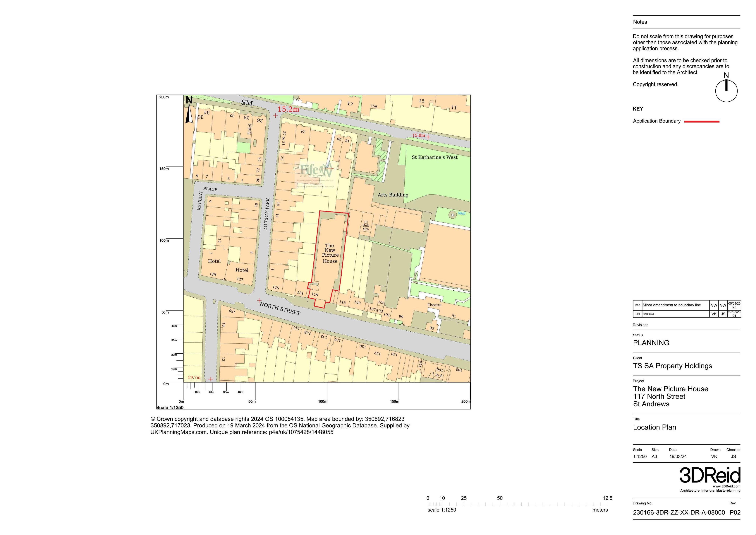Click the 'Notes' heading

pos(640,22)
